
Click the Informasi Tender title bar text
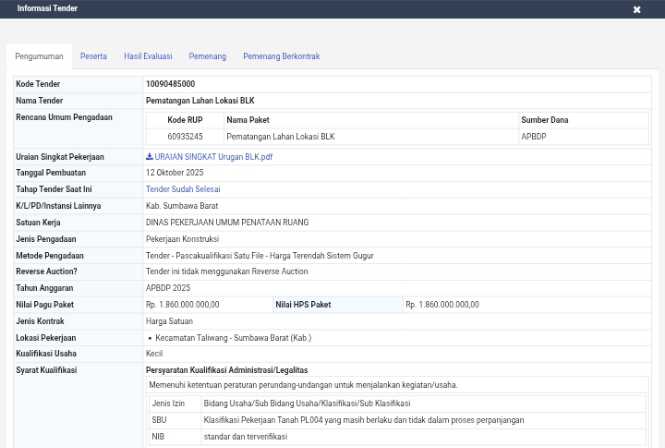pyautogui.click(x=48, y=8)
